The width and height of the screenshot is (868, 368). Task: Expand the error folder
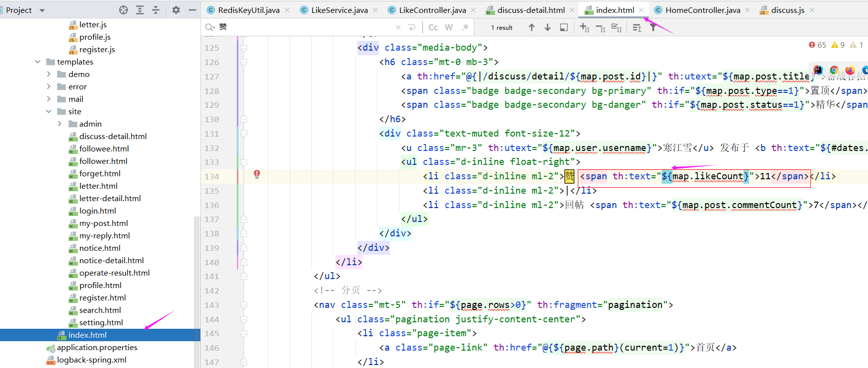[x=49, y=86]
